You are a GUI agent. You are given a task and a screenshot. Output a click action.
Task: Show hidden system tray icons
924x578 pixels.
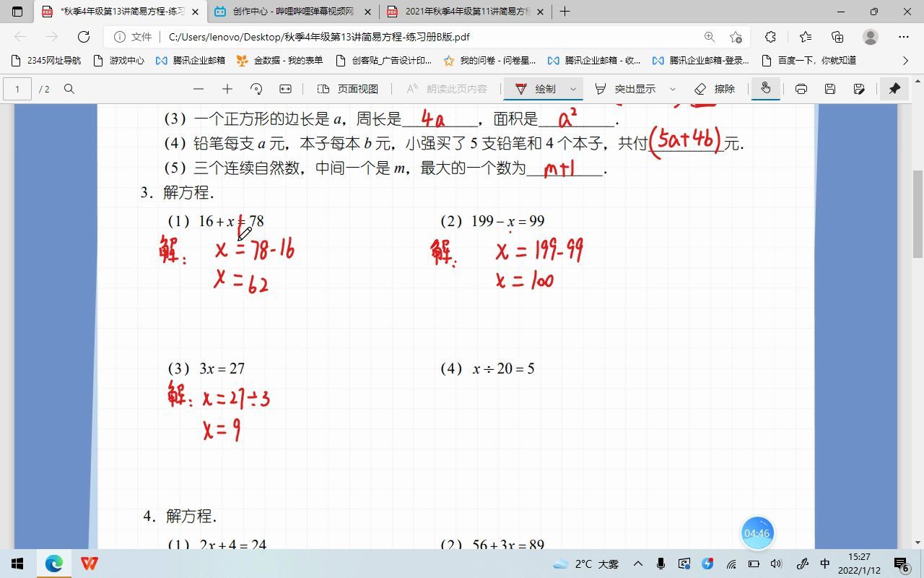[x=638, y=564]
